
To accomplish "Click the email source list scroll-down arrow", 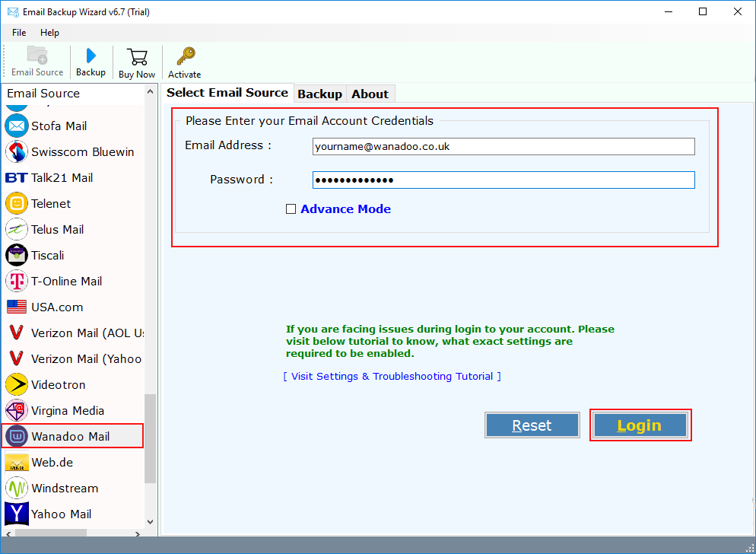I will (x=151, y=522).
